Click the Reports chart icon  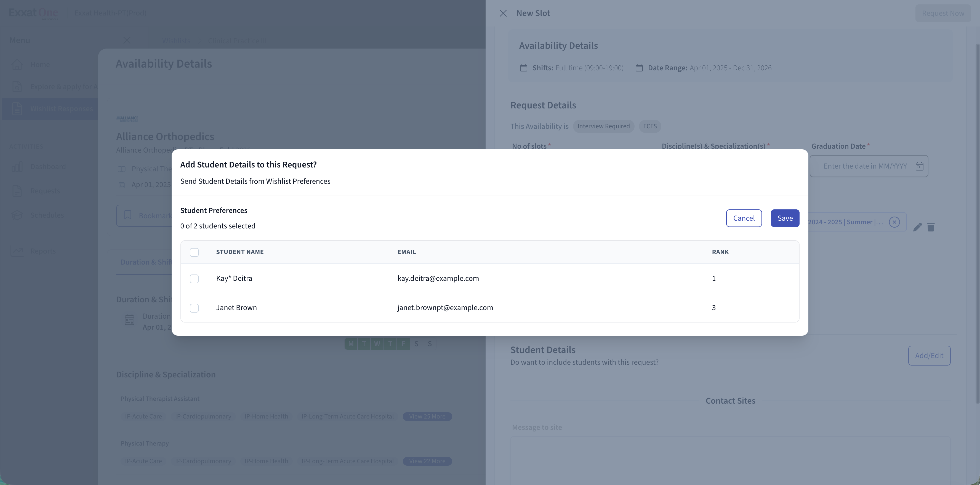click(x=17, y=251)
